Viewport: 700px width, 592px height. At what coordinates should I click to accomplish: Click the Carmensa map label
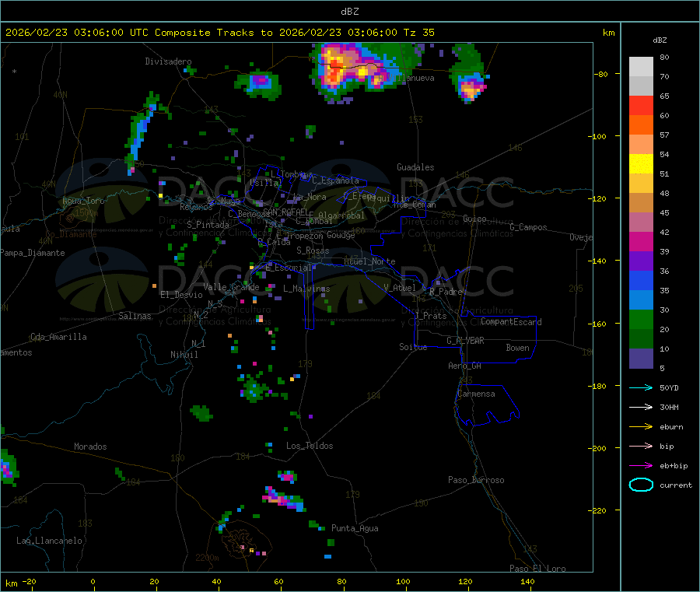tap(476, 394)
